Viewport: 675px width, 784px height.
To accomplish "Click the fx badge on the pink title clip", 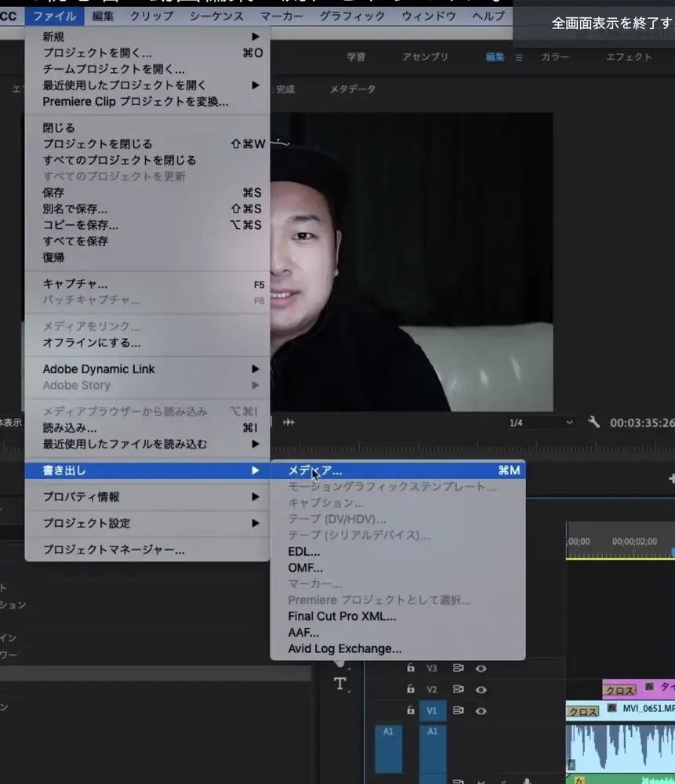I will [648, 688].
